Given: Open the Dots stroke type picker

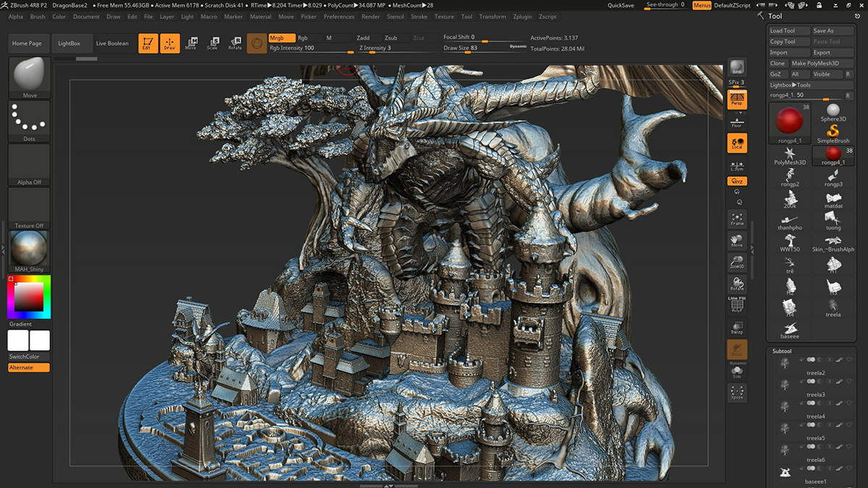Looking at the screenshot, I should (29, 120).
